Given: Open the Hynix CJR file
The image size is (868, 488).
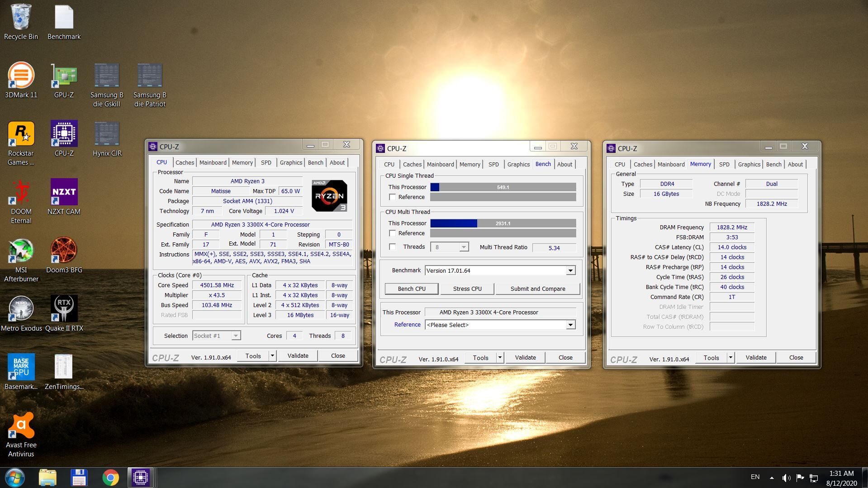Looking at the screenshot, I should point(107,138).
